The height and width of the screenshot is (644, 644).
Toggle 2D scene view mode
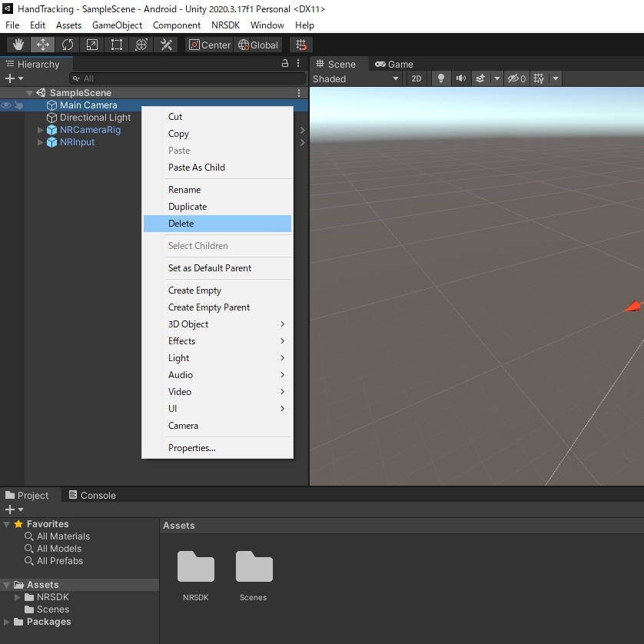tap(417, 78)
